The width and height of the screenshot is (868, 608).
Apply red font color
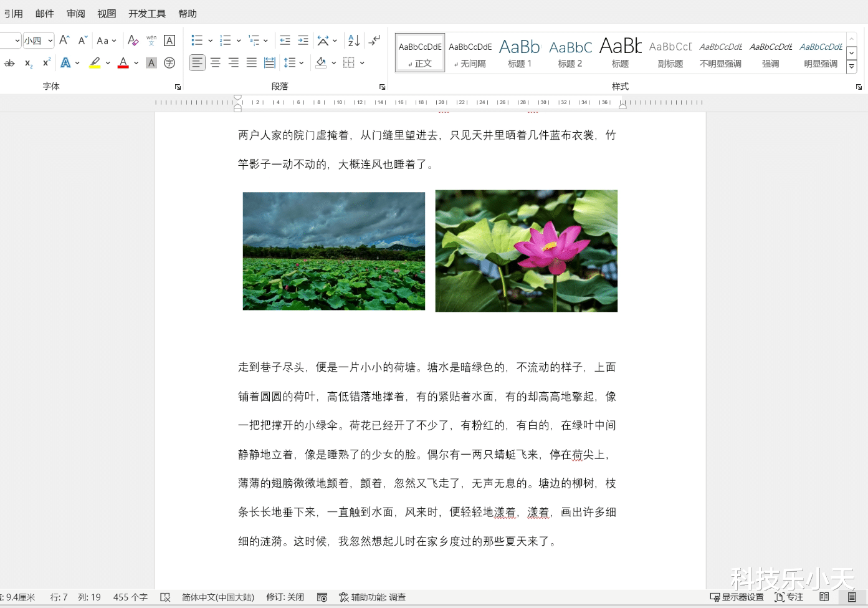pyautogui.click(x=123, y=63)
